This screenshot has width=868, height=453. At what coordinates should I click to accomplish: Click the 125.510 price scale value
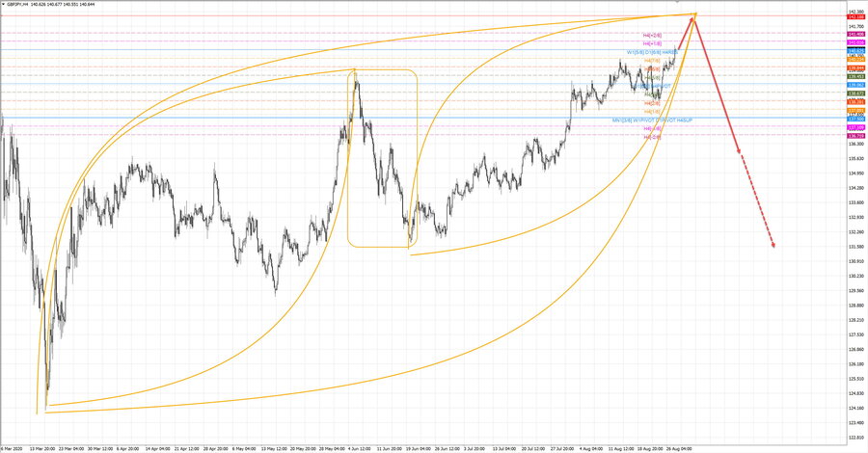(856, 379)
